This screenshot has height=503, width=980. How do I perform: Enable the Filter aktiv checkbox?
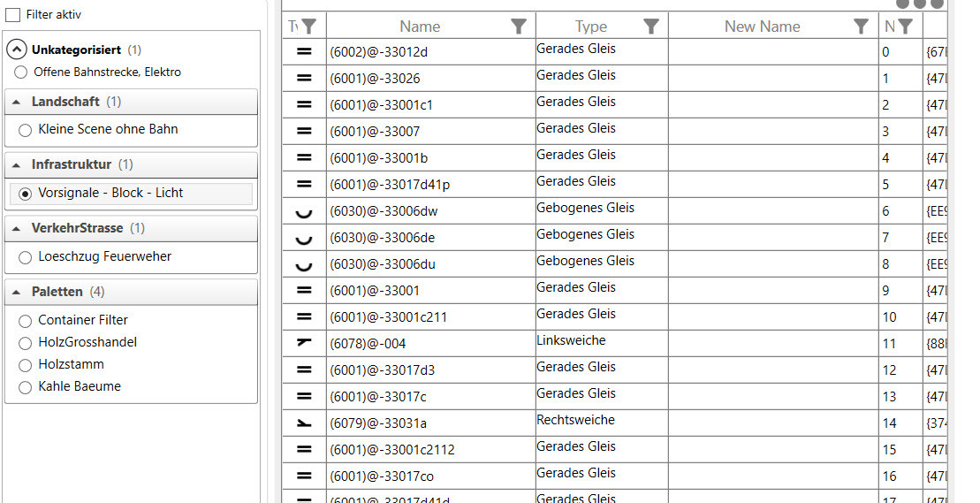click(13, 15)
